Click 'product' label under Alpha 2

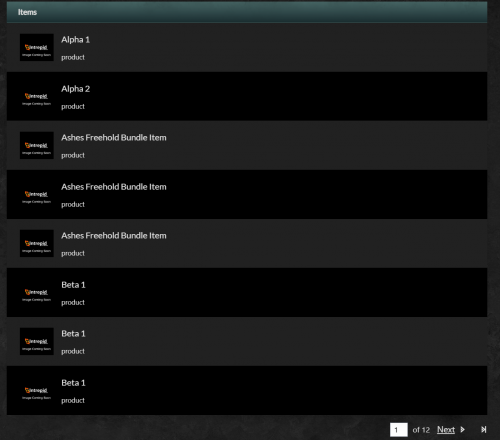pyautogui.click(x=73, y=106)
